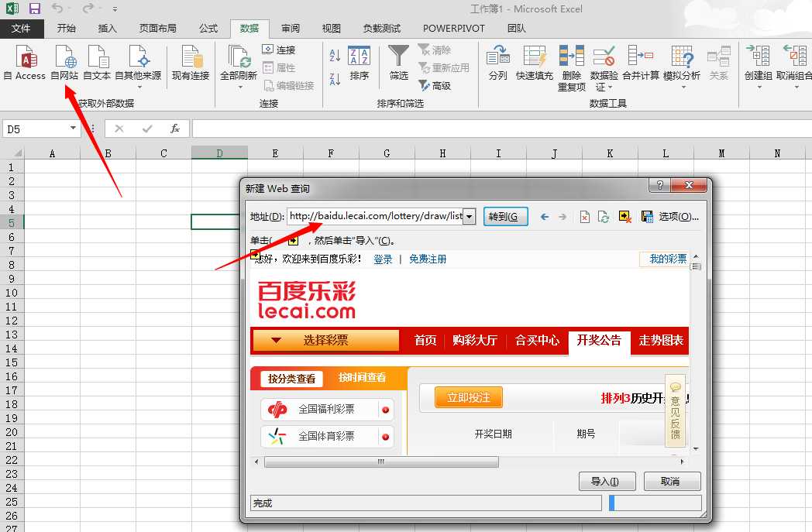This screenshot has width=812, height=532.
Task: Click the address URL field in Web Query
Action: 376,216
